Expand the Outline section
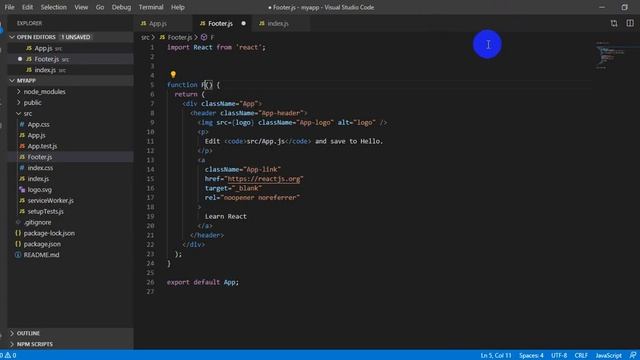Screen dimensions: 640x360 70,333
